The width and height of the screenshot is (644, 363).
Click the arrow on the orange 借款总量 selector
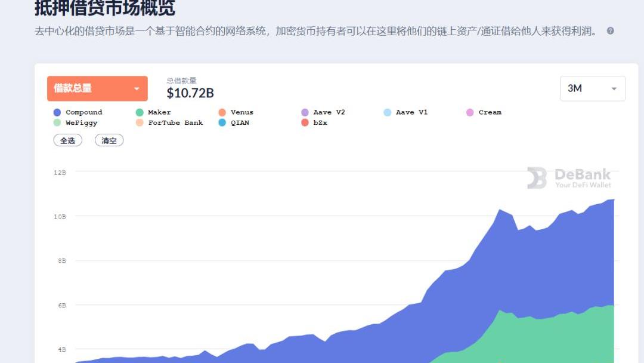(x=137, y=89)
